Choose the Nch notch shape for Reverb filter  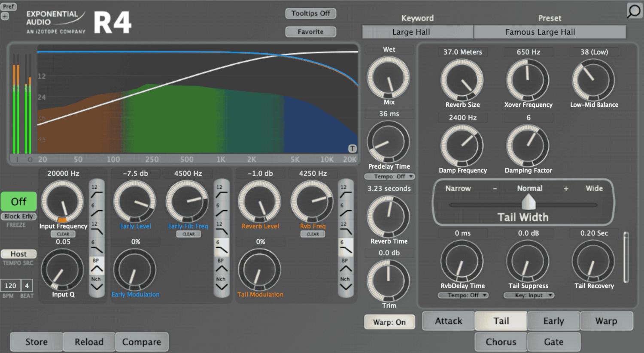coord(346,284)
